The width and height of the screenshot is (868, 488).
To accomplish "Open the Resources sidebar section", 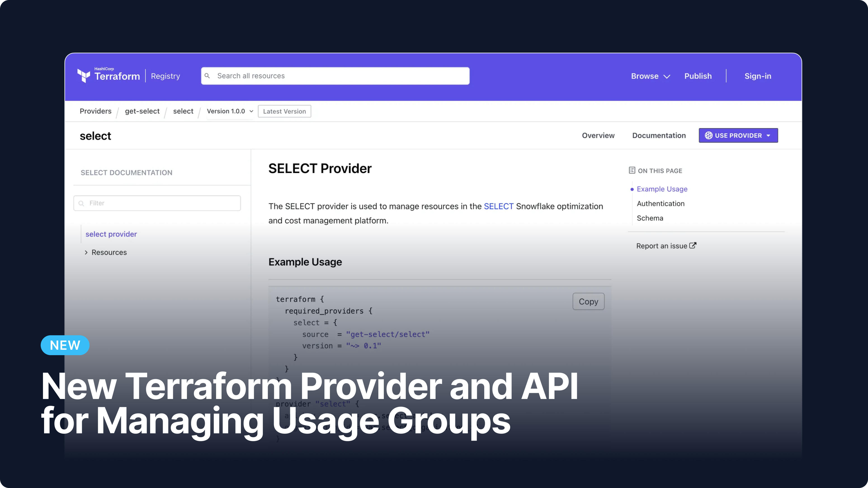I will click(x=109, y=252).
